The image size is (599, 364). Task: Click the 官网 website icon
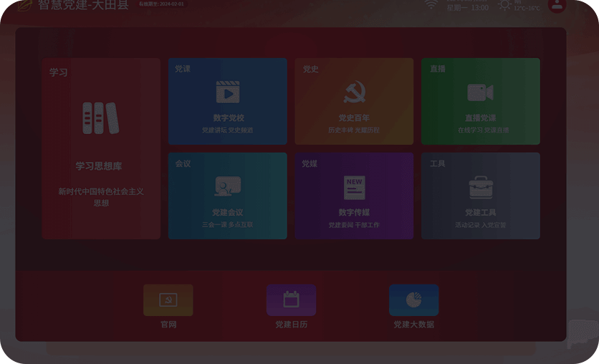click(x=168, y=300)
